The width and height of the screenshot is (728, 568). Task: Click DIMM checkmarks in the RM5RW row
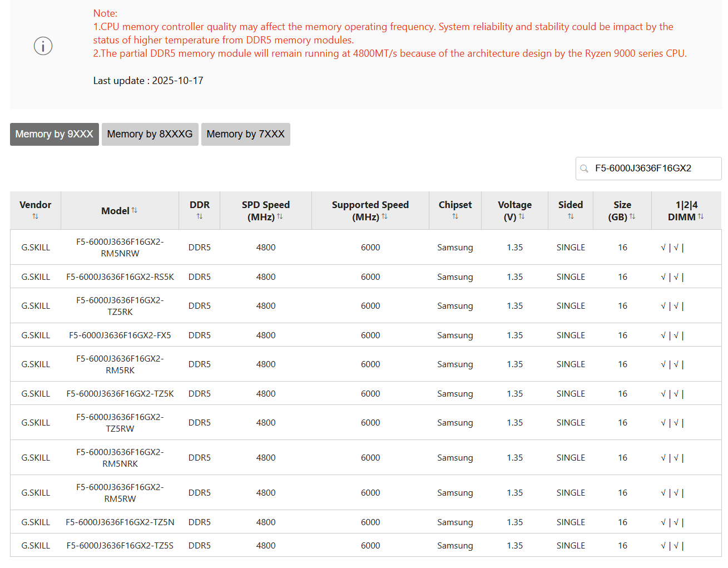tap(672, 493)
